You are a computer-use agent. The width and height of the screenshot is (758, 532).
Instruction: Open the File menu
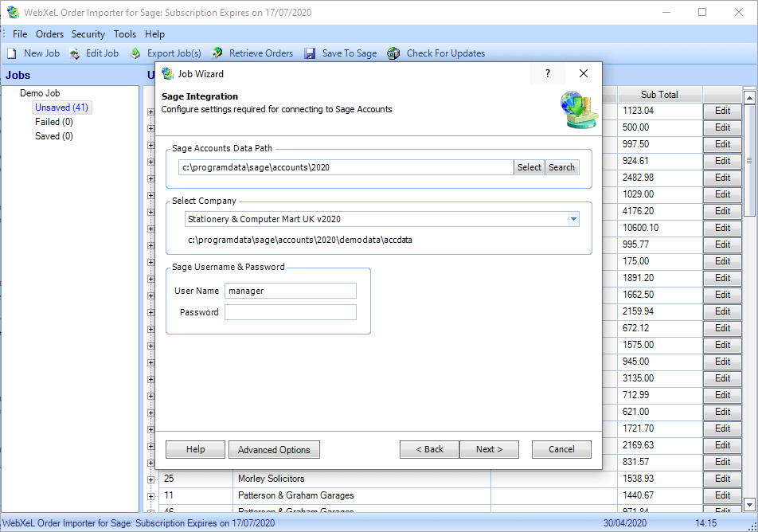point(20,34)
